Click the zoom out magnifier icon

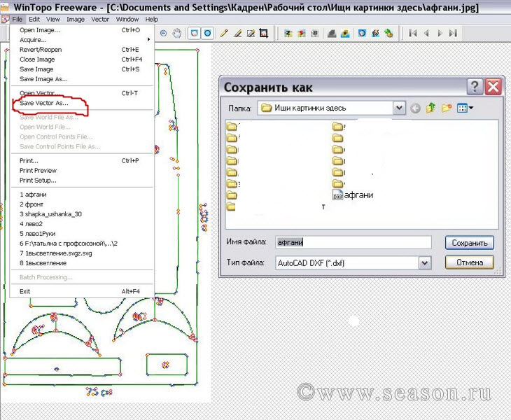[164, 33]
